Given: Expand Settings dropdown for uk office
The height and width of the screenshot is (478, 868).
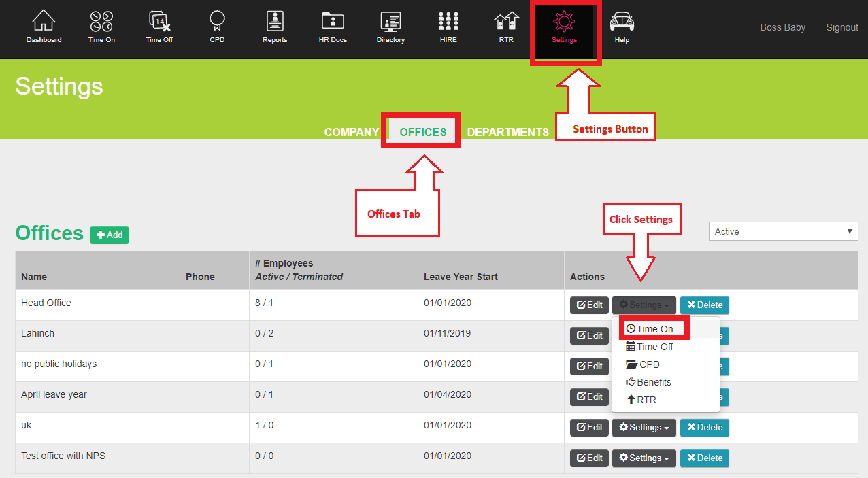Looking at the screenshot, I should [644, 428].
